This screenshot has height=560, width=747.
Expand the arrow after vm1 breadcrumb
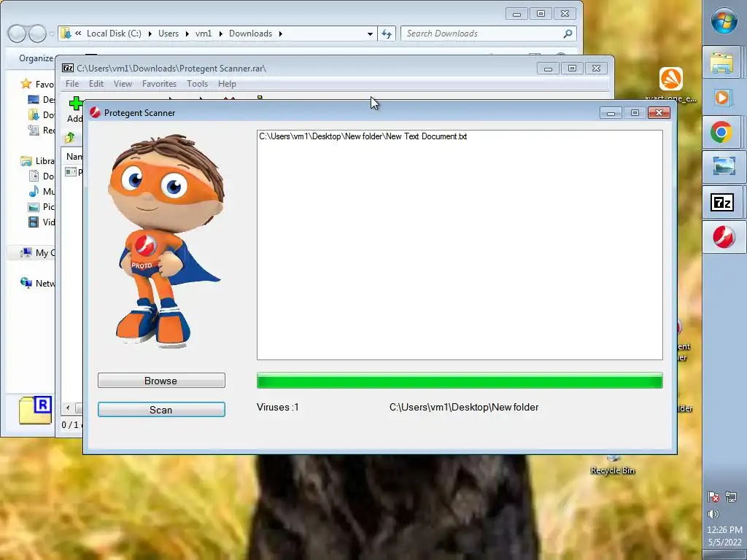point(220,34)
